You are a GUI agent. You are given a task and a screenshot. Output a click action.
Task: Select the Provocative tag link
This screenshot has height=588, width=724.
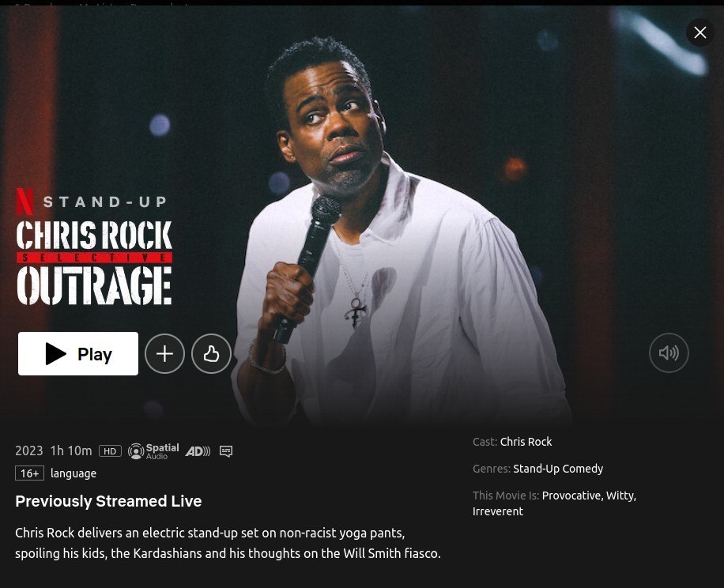pos(572,496)
